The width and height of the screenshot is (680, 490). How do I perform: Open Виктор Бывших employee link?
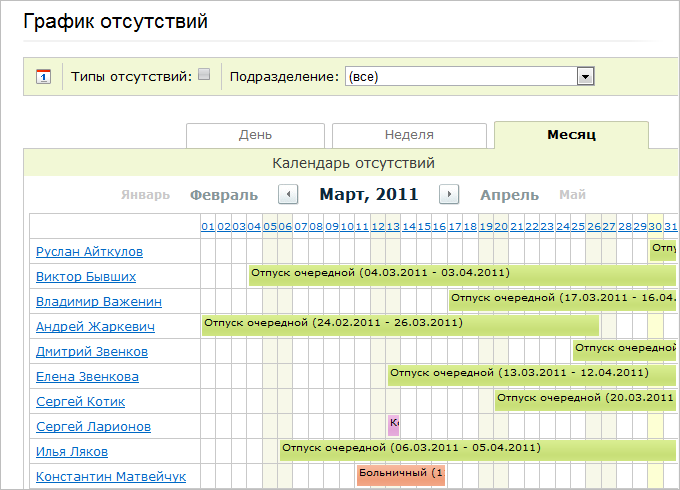click(x=86, y=277)
